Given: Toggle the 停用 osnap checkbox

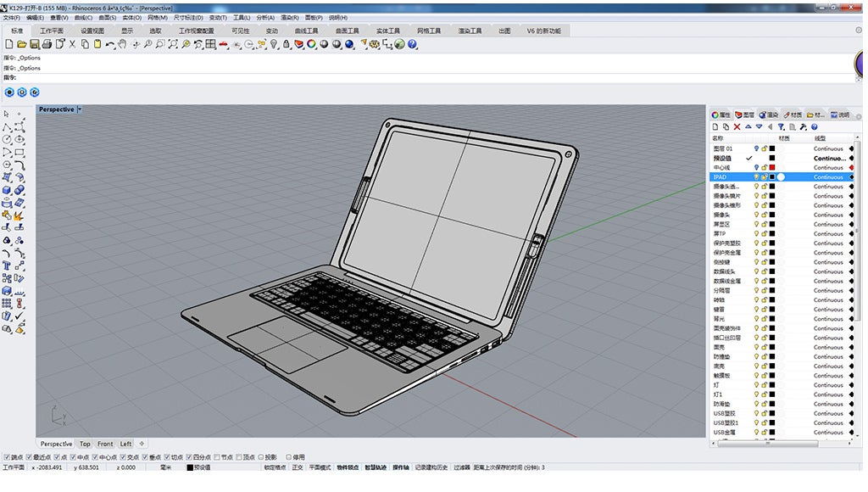Looking at the screenshot, I should (289, 456).
